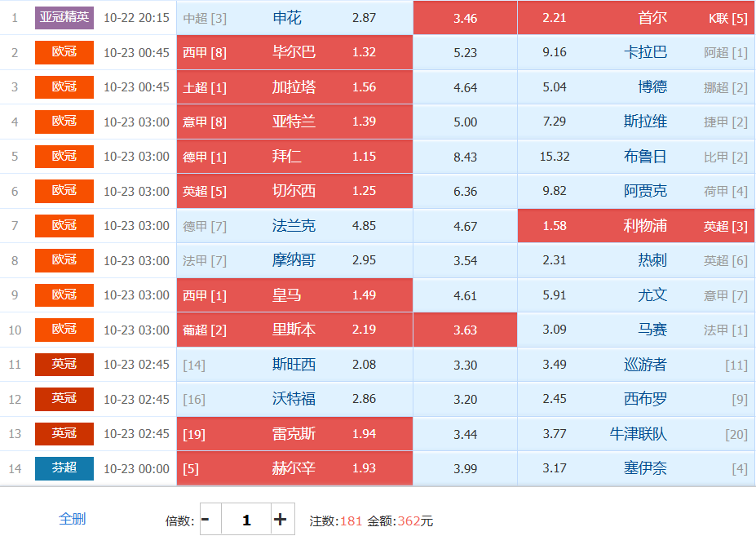
Task: Select 申花 home win odds 2.87
Action: 294,18
